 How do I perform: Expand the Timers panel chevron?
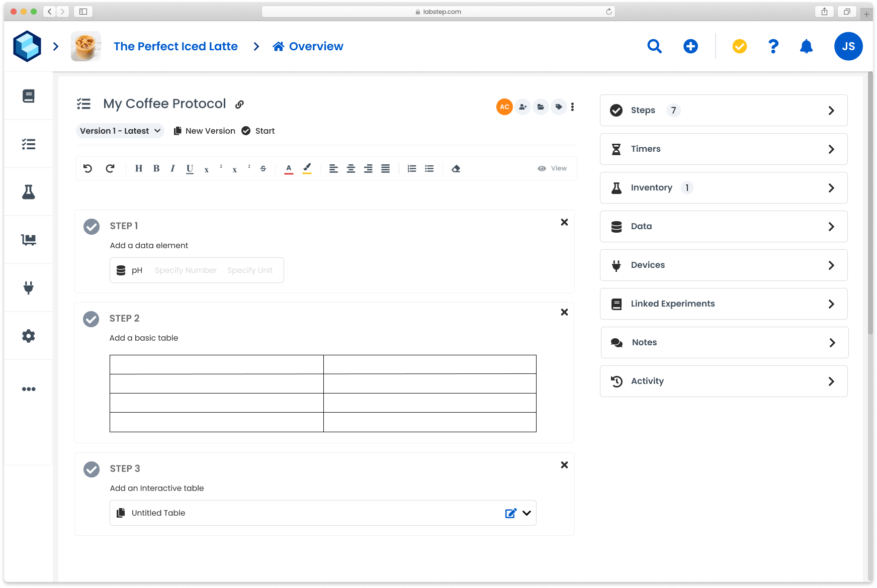click(x=831, y=149)
